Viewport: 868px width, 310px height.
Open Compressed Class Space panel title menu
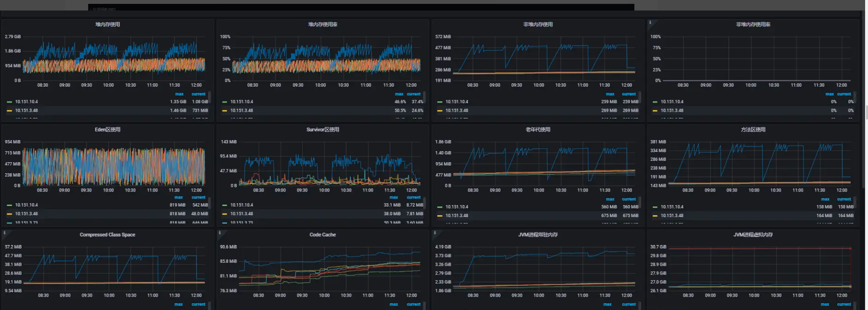tap(107, 235)
